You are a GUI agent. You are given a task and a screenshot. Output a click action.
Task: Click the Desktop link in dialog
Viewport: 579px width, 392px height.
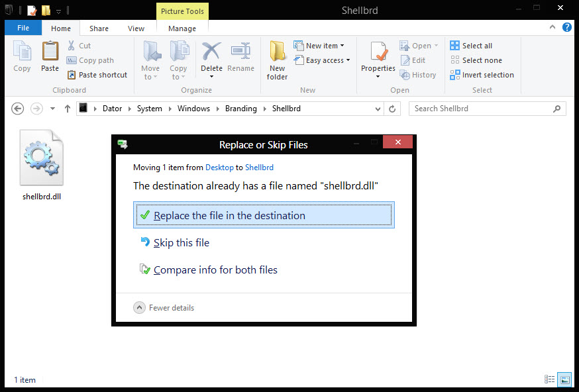[x=219, y=168]
